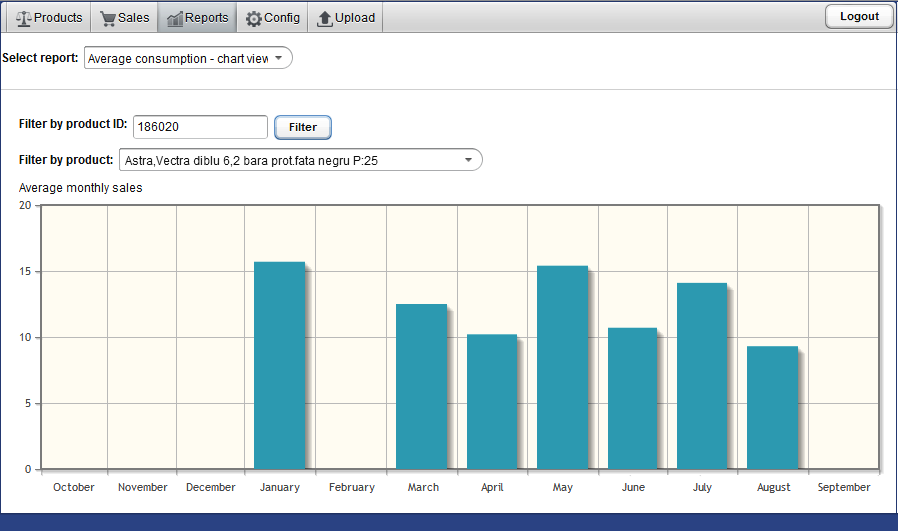Open the Upload tab
898x531 pixels.
(345, 18)
